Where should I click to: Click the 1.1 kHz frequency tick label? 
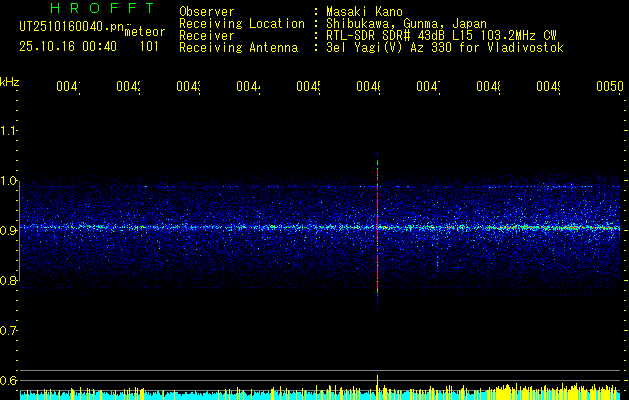click(x=8, y=130)
